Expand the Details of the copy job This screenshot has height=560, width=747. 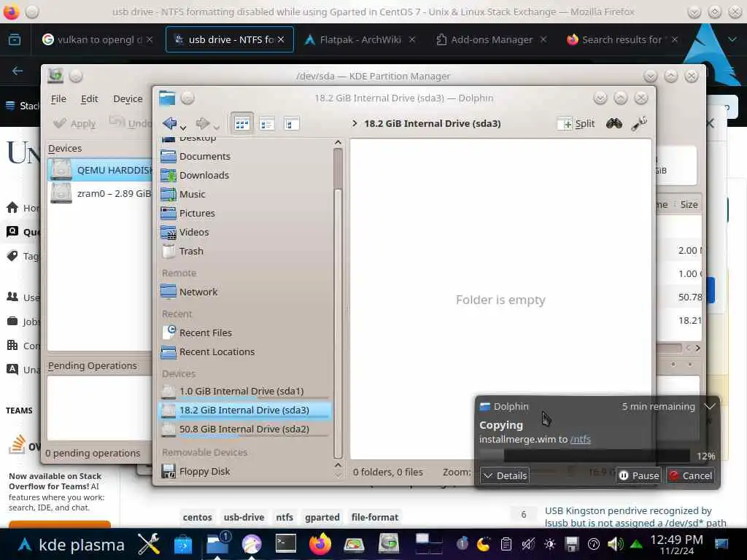tap(505, 475)
